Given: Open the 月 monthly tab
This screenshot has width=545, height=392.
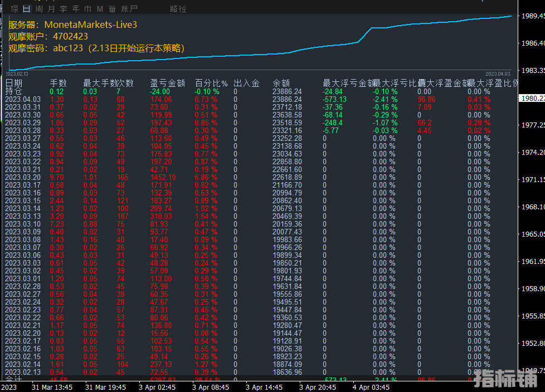Looking at the screenshot, I should tap(51, 9).
